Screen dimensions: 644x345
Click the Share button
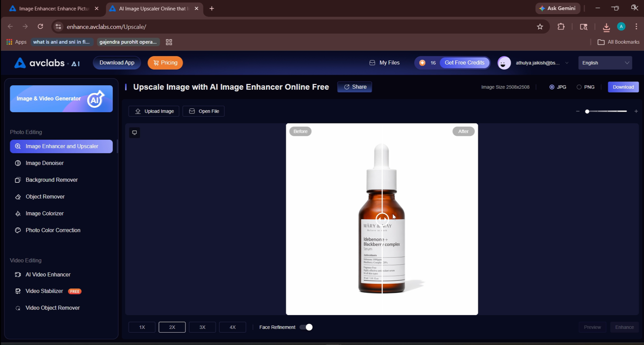coord(355,87)
